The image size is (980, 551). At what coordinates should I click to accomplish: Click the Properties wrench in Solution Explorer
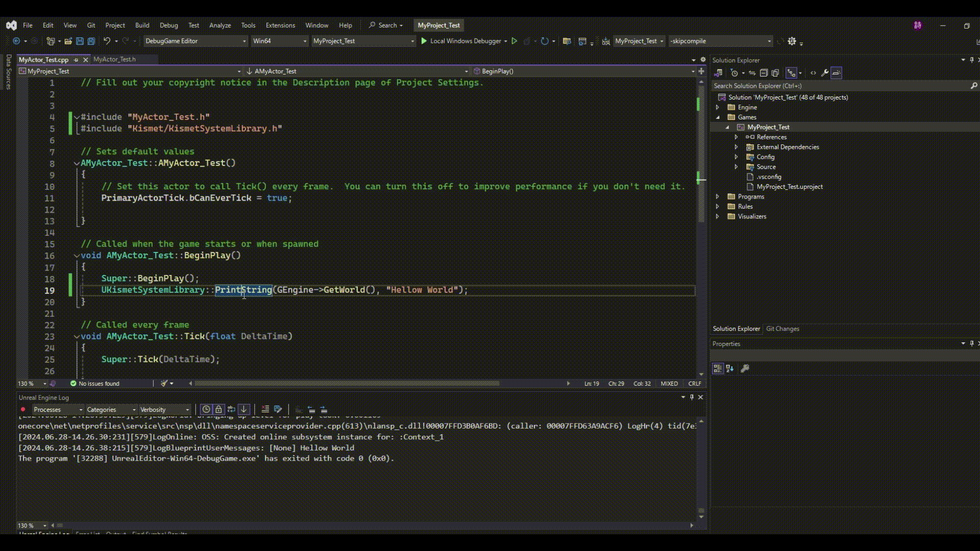(x=824, y=73)
